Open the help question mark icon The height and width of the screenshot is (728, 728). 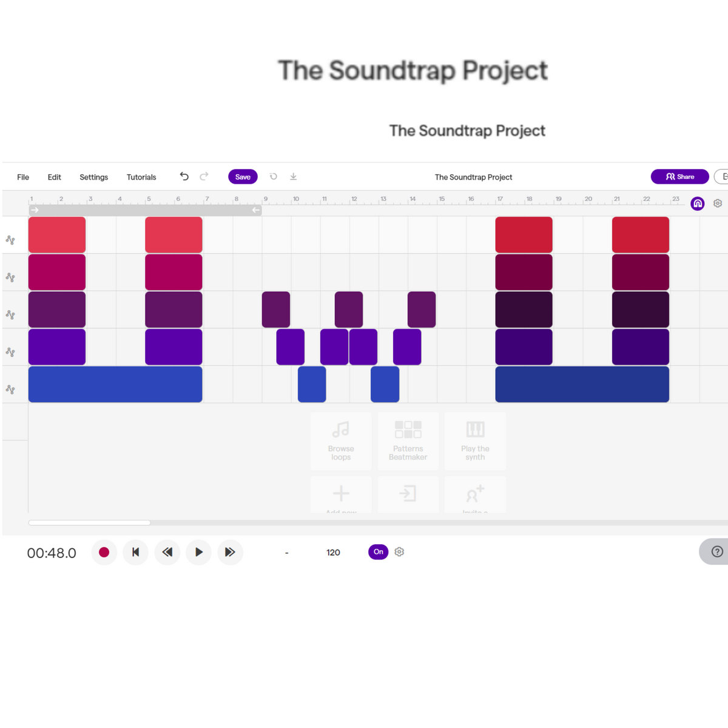click(717, 551)
